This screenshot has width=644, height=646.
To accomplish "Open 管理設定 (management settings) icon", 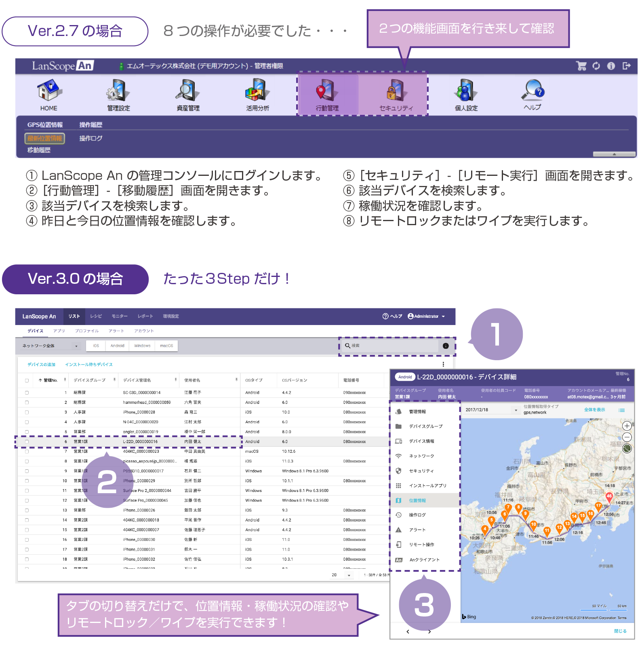I will [x=118, y=95].
